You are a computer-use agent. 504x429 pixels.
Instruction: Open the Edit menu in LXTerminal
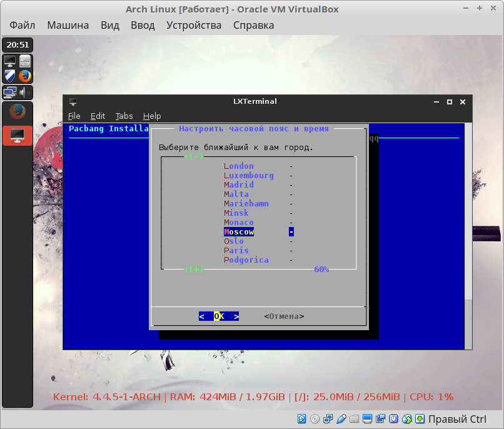pos(98,116)
